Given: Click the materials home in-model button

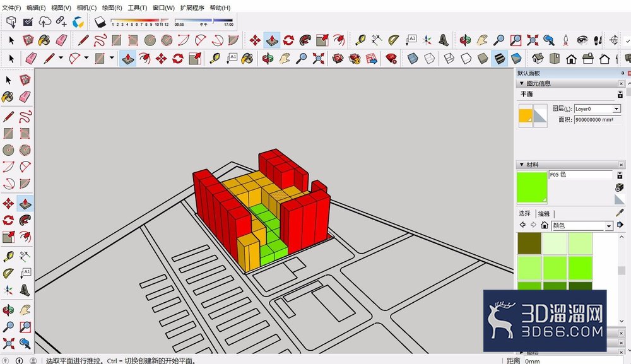Looking at the screenshot, I should click(x=544, y=225).
